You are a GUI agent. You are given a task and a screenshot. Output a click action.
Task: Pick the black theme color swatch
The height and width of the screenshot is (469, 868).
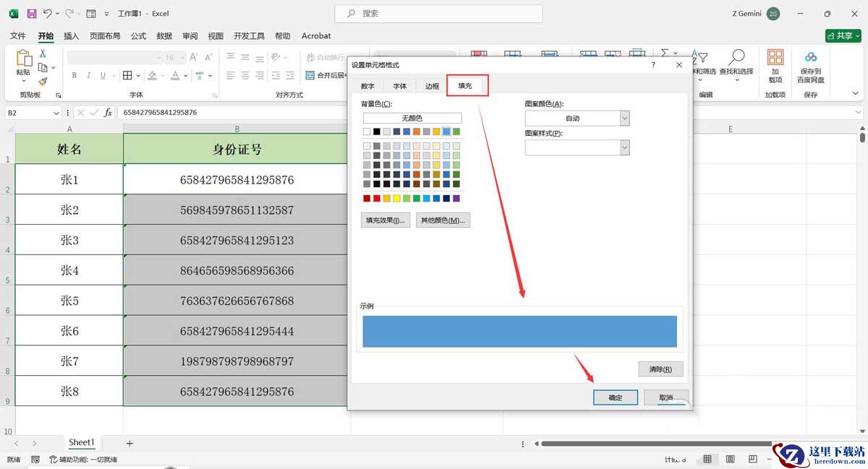377,132
